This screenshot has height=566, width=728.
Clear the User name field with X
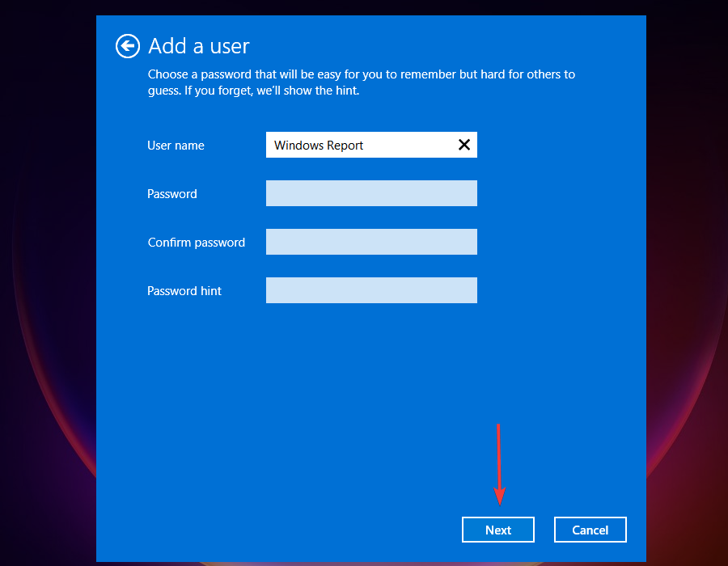[x=464, y=145]
